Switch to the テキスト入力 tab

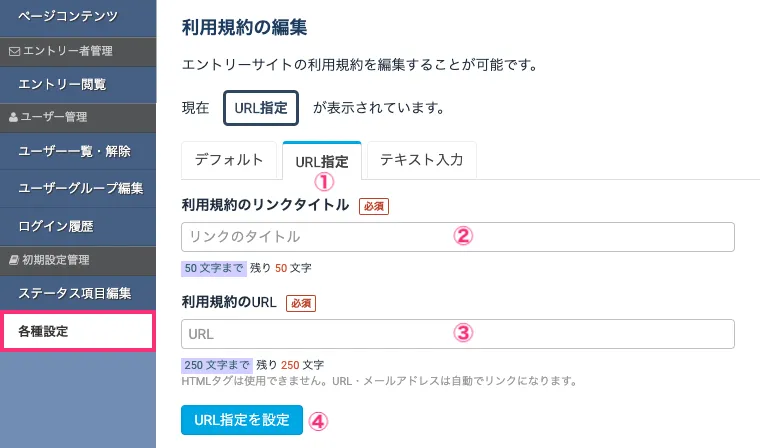(421, 160)
